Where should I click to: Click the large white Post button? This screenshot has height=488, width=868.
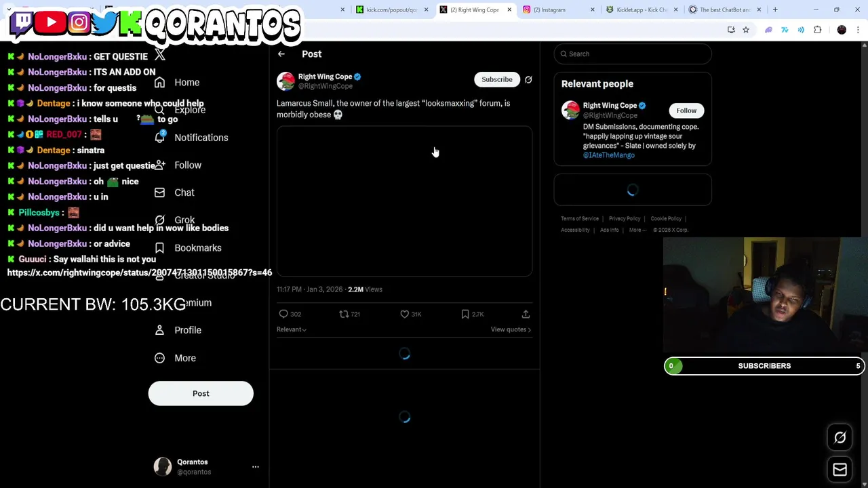(x=201, y=394)
